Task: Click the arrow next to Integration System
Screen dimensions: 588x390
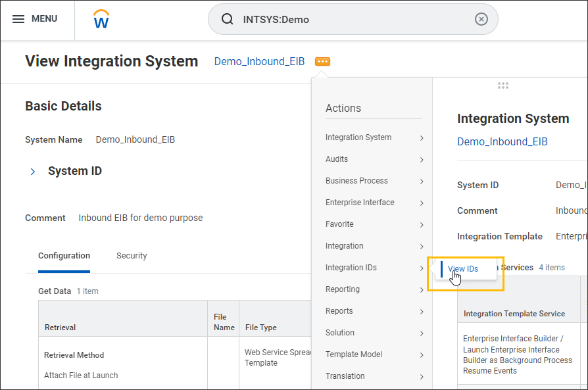Action: (422, 138)
